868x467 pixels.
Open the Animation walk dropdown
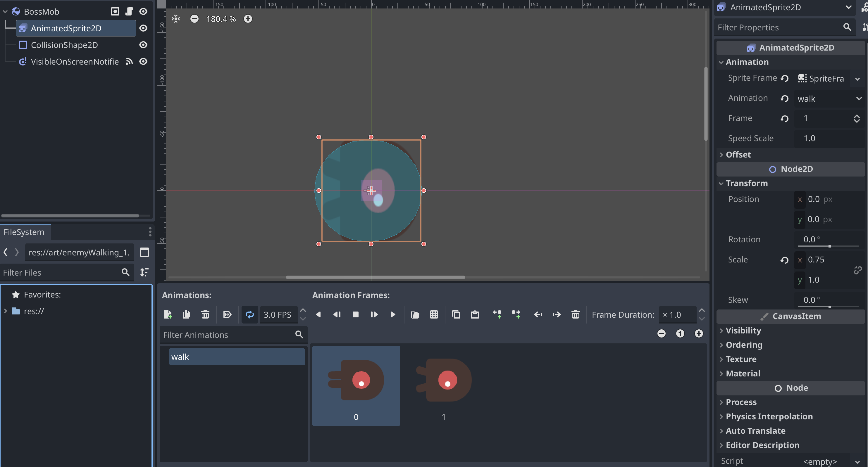pyautogui.click(x=829, y=99)
